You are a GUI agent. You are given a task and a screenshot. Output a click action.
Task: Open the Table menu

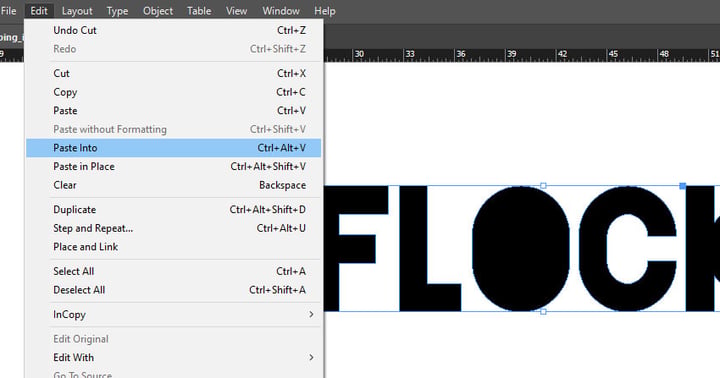click(x=199, y=11)
